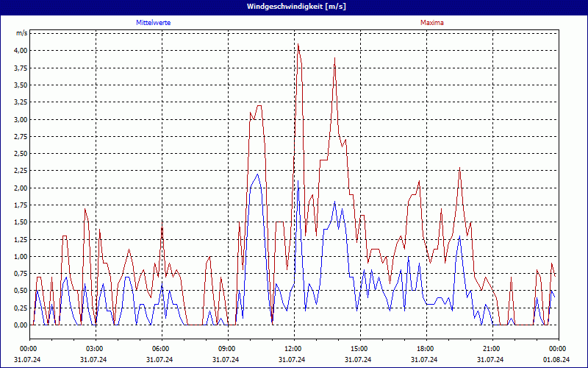Click the red Maxima peak just after 12:00

point(298,44)
